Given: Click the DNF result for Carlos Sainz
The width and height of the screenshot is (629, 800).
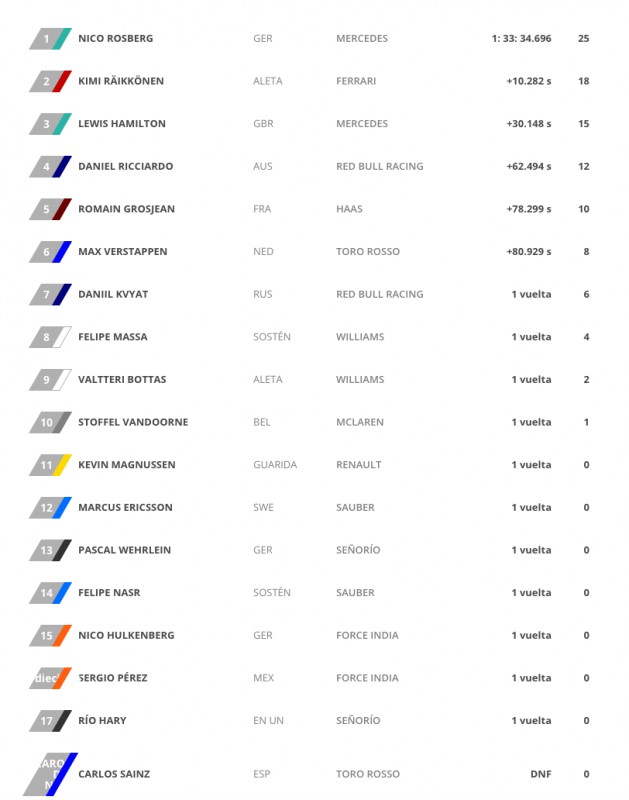Looking at the screenshot, I should click(541, 774).
